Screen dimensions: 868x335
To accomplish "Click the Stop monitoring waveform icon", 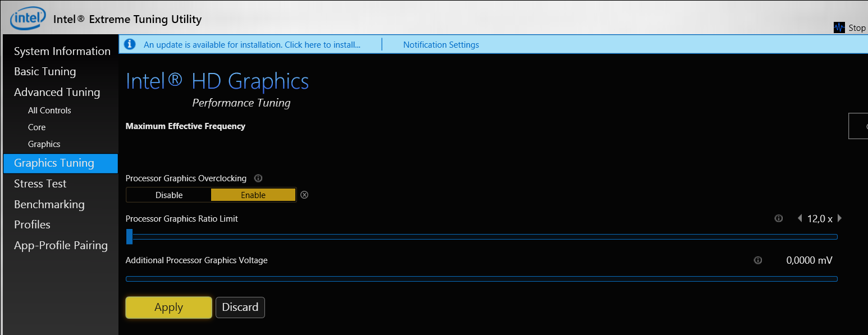I will coord(839,27).
